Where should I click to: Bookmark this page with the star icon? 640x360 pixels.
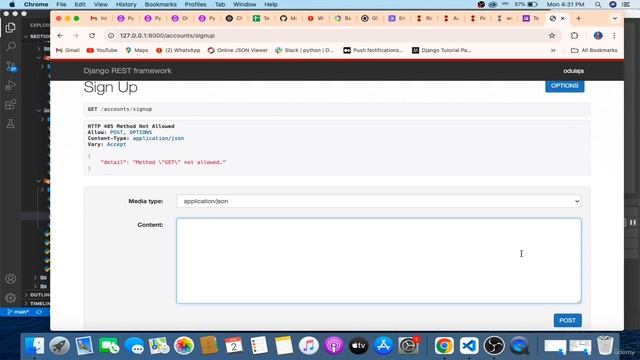click(x=552, y=36)
